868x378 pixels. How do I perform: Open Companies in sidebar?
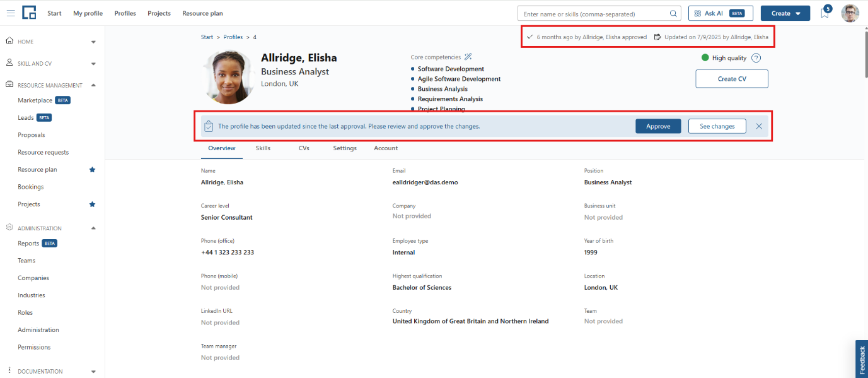(x=33, y=278)
